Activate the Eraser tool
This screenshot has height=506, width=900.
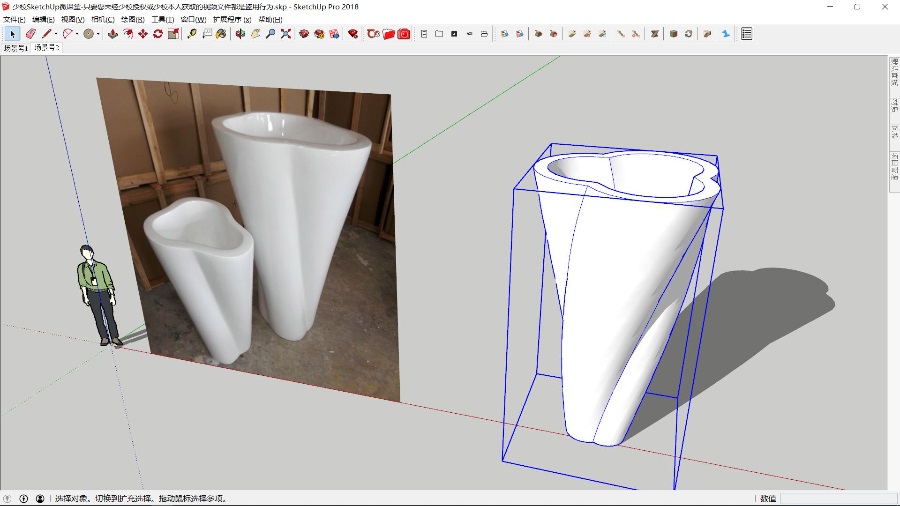(x=30, y=34)
